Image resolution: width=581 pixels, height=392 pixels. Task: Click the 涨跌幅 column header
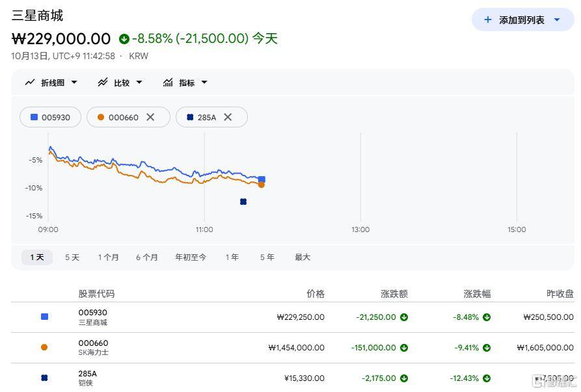[477, 294]
